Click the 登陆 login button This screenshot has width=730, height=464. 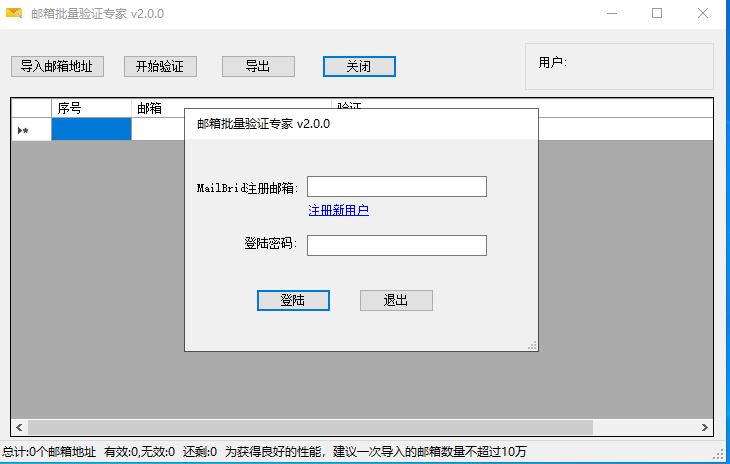[293, 301]
